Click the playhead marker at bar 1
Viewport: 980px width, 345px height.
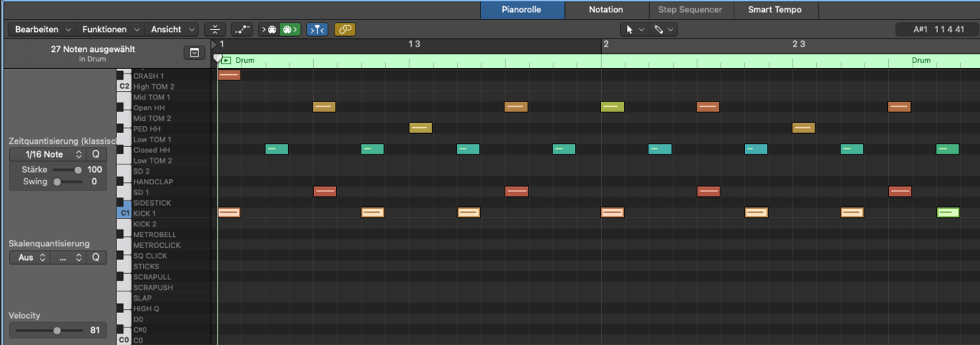(x=217, y=58)
